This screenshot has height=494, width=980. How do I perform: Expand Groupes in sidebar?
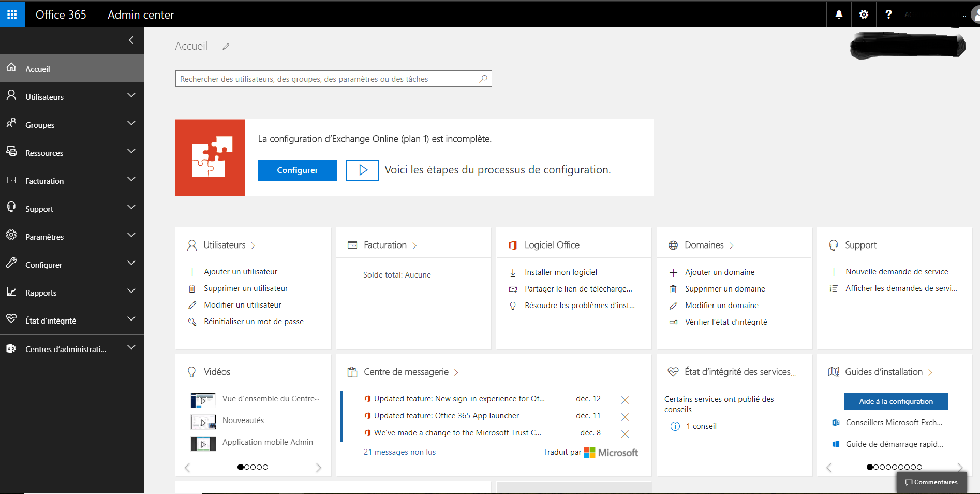[131, 124]
